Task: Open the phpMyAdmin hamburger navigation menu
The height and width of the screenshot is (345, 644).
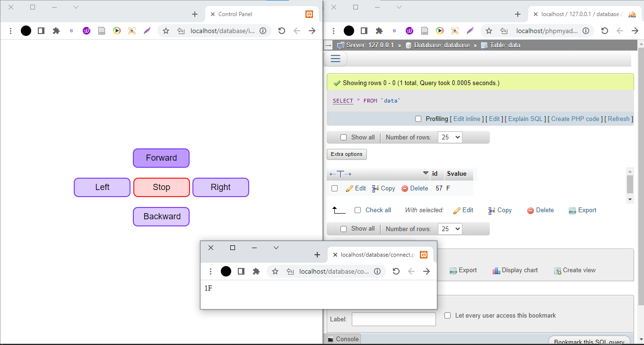Action: [335, 58]
